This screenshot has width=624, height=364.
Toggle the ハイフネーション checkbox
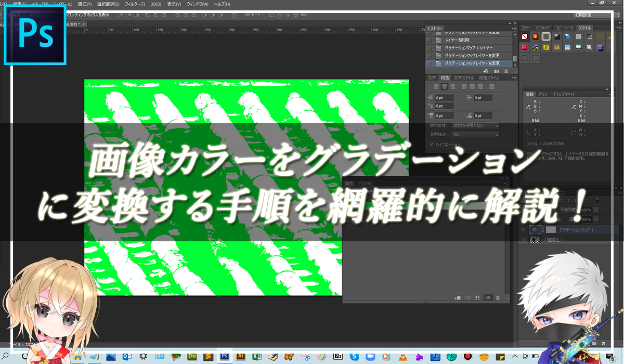(x=432, y=145)
